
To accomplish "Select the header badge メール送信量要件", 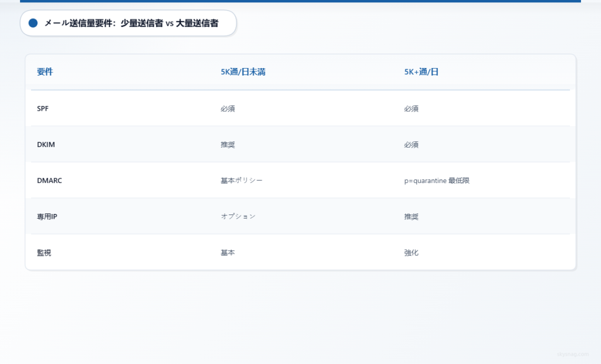I will (129, 23).
